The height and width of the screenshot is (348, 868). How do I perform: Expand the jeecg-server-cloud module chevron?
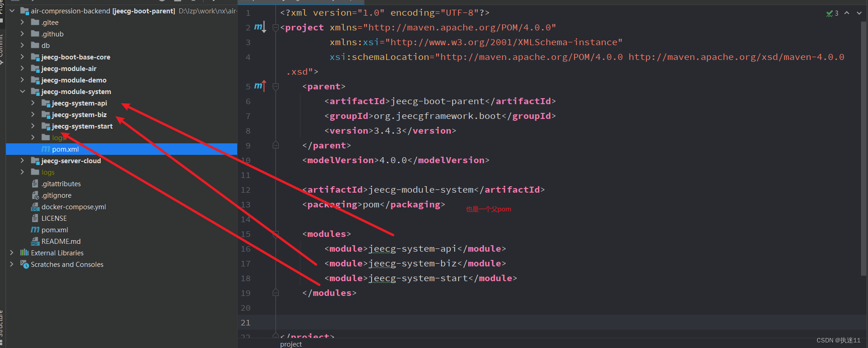click(22, 160)
